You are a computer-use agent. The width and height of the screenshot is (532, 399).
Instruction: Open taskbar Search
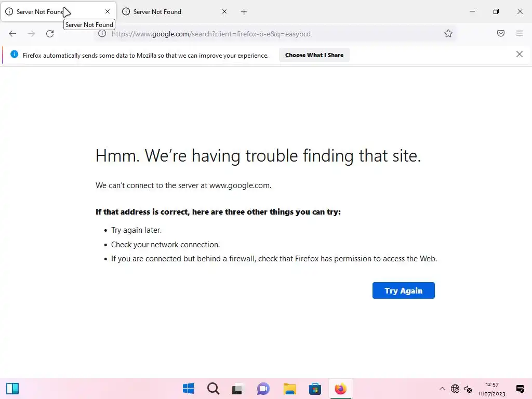[214, 389]
